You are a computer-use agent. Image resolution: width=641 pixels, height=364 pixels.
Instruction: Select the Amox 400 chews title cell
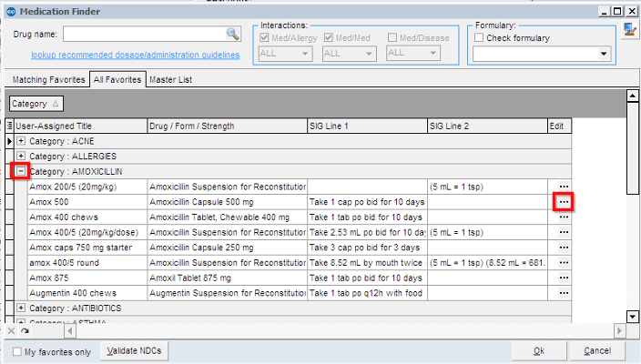click(87, 217)
